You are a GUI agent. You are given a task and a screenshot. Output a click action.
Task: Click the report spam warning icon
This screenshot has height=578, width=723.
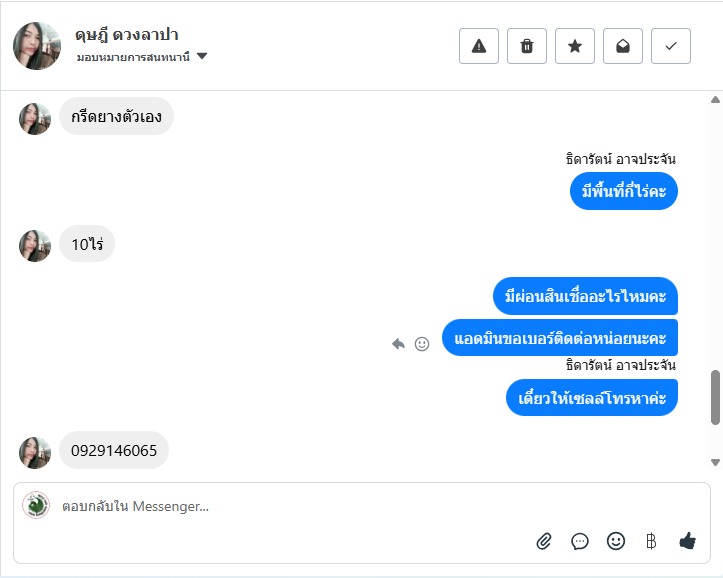point(479,46)
